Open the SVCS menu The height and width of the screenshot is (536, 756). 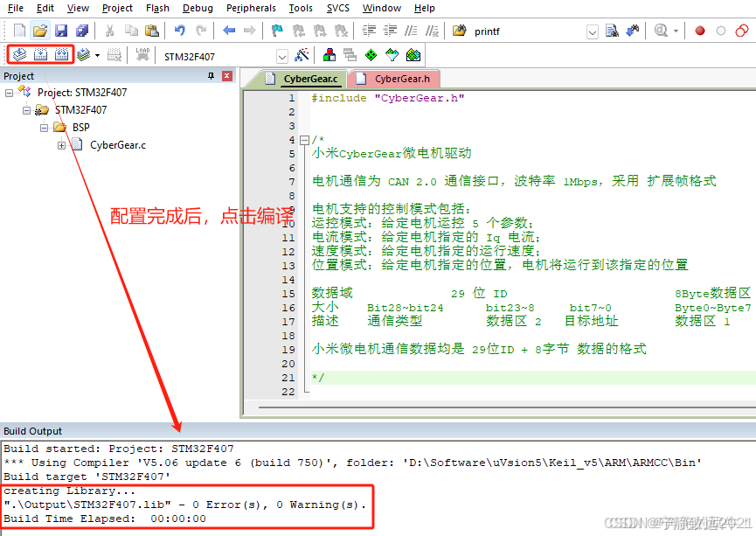coord(338,8)
